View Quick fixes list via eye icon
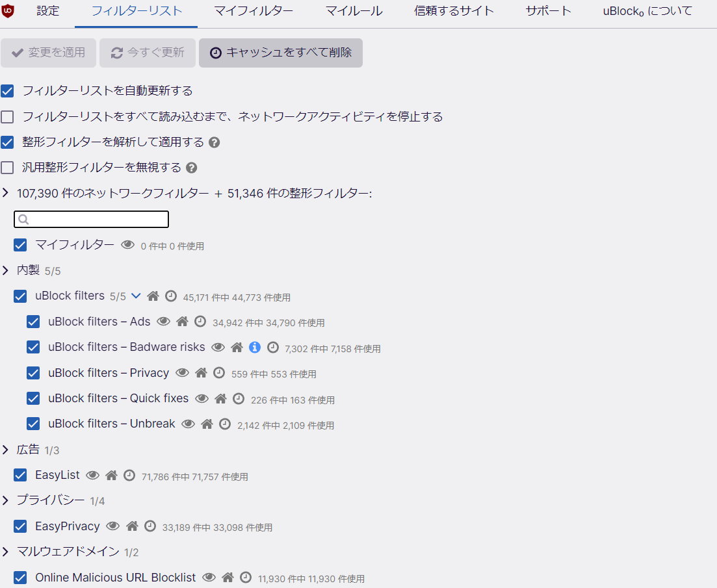The image size is (717, 588). (202, 398)
